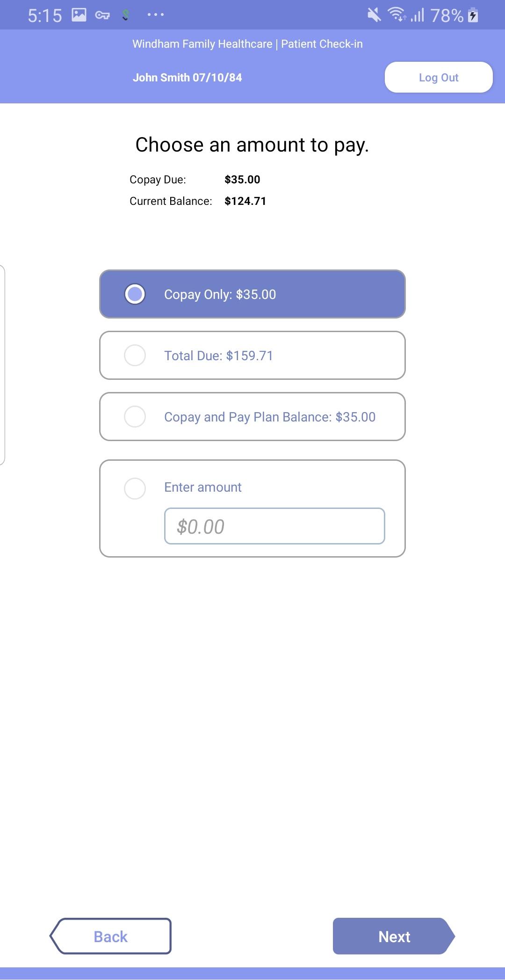
Task: Go to the Next step
Action: click(394, 936)
